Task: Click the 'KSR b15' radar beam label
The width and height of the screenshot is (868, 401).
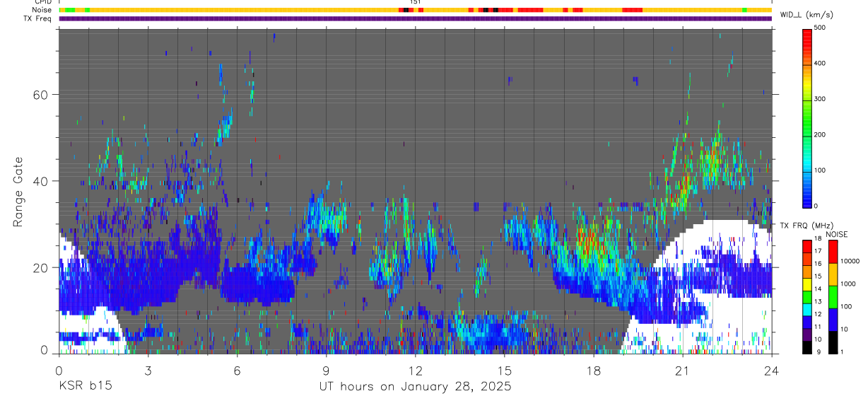Action: 85,387
